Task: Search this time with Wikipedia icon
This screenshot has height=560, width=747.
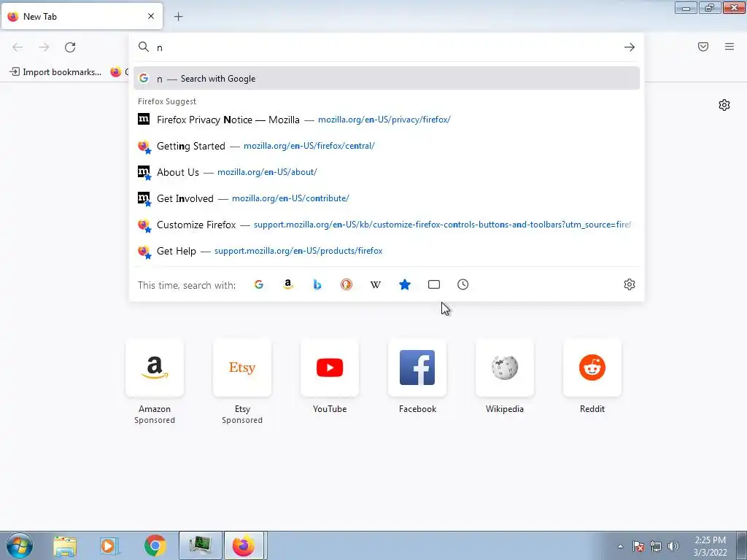Action: pyautogui.click(x=376, y=284)
